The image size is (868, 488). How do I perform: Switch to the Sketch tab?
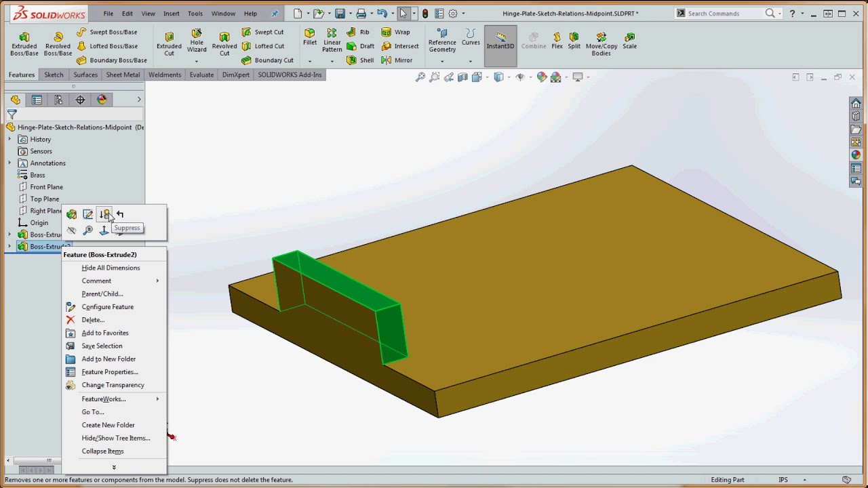click(x=54, y=75)
